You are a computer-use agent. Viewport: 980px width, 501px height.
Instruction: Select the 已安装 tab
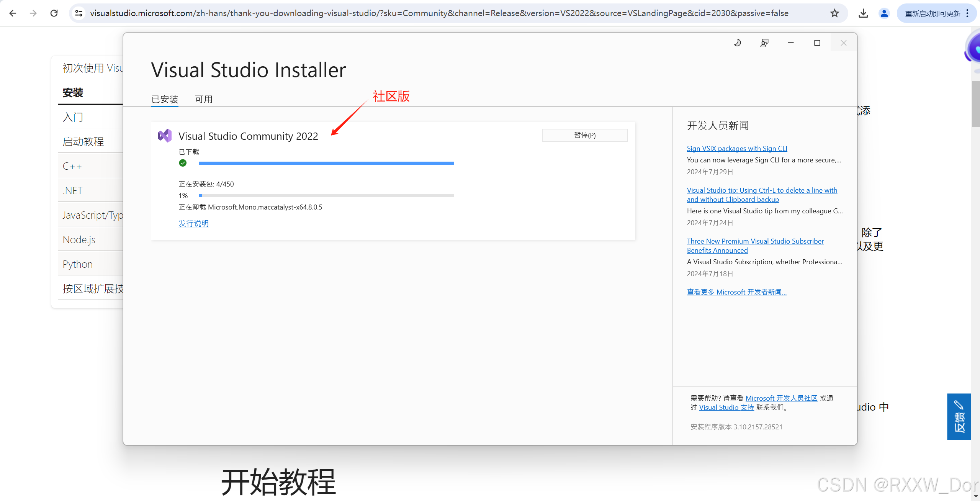pos(165,99)
